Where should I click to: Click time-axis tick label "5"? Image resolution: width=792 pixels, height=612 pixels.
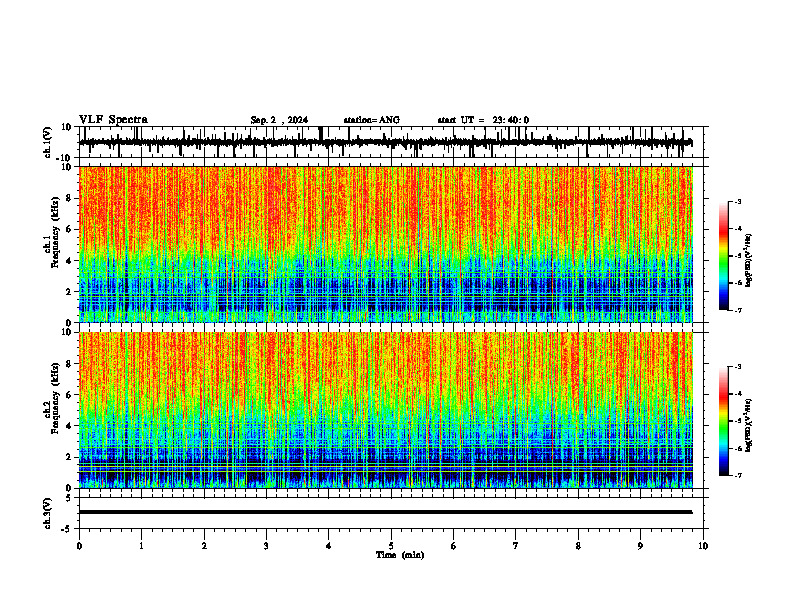[x=391, y=546]
